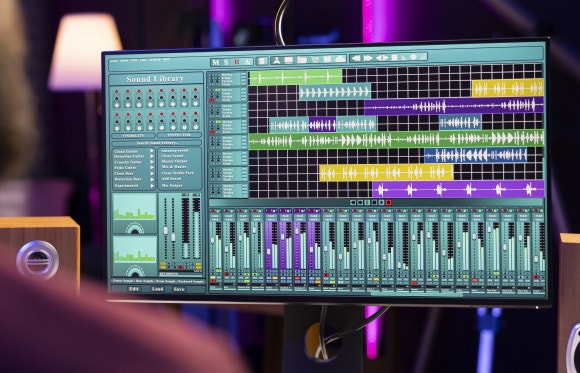The image size is (580, 373).
Task: Click the fast-forward double-arrow transport icon
Action: coord(368,58)
